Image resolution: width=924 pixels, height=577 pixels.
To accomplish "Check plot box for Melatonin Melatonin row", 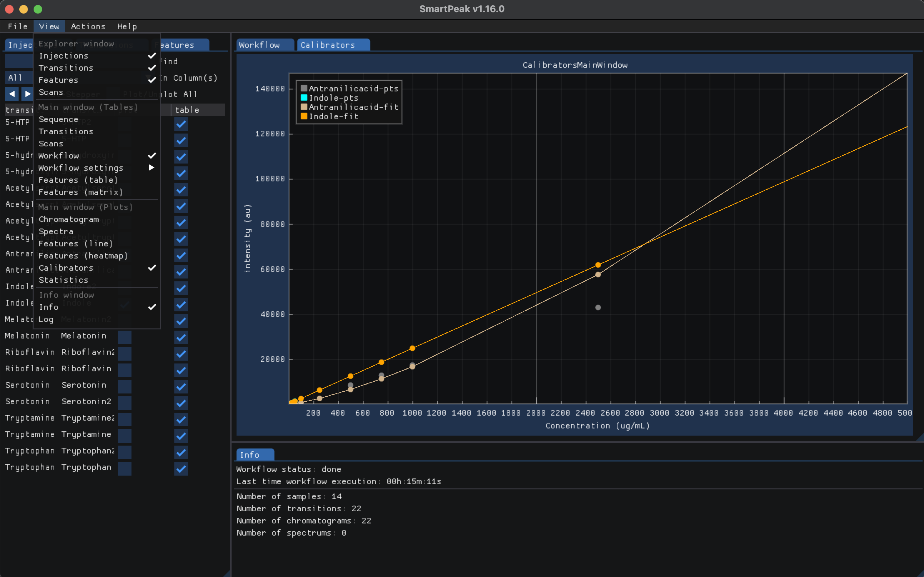I will click(124, 337).
